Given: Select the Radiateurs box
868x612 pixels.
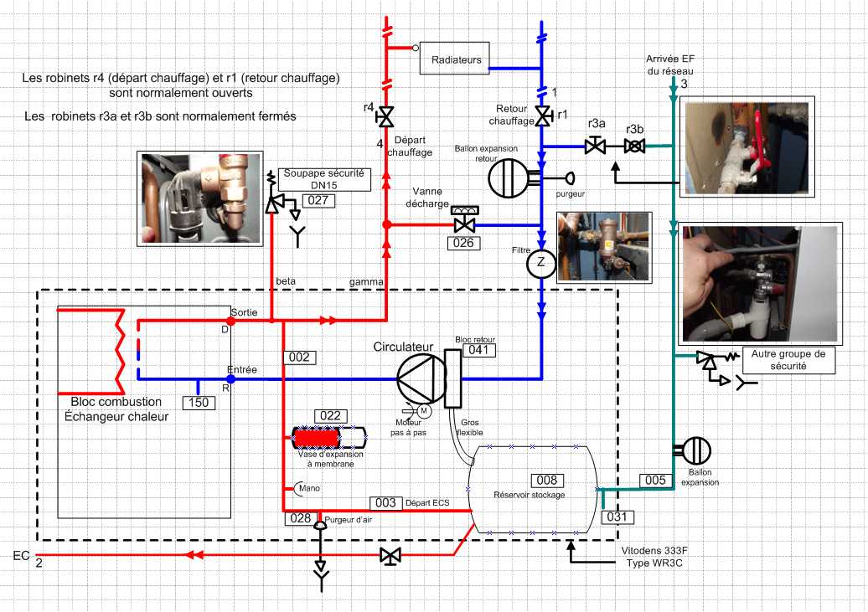Looking at the screenshot, I should click(x=457, y=59).
